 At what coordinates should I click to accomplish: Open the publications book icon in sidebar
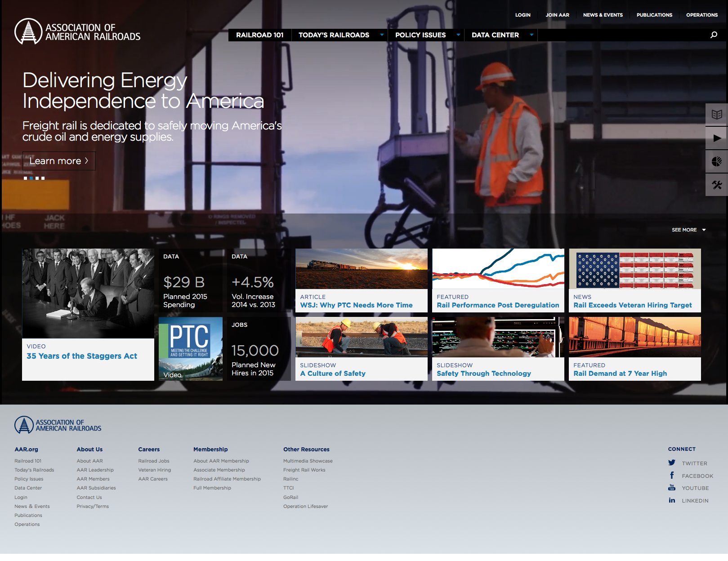pyautogui.click(x=717, y=115)
